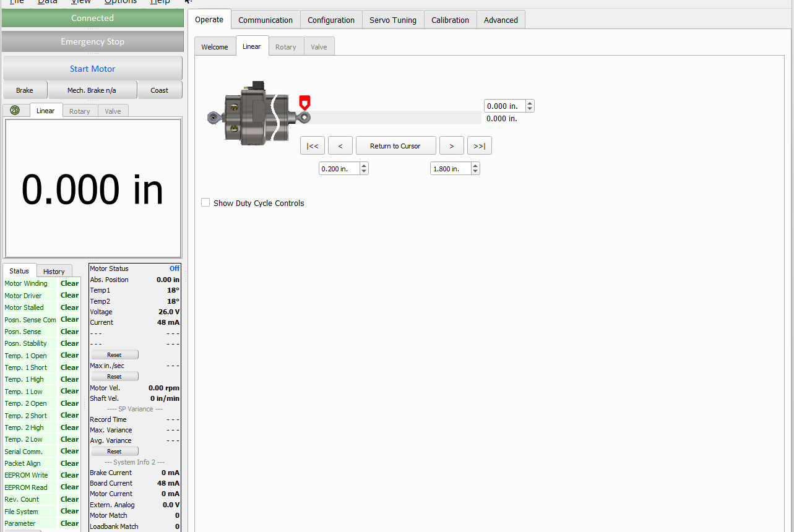Select Rotary tab in left display panel
The image size is (794, 532).
pyautogui.click(x=80, y=111)
